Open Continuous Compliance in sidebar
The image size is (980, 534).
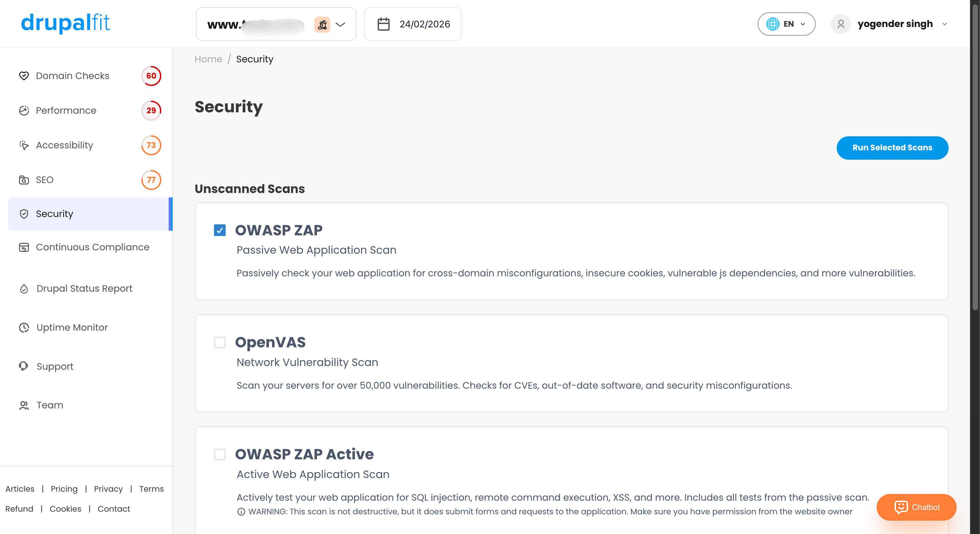click(93, 247)
